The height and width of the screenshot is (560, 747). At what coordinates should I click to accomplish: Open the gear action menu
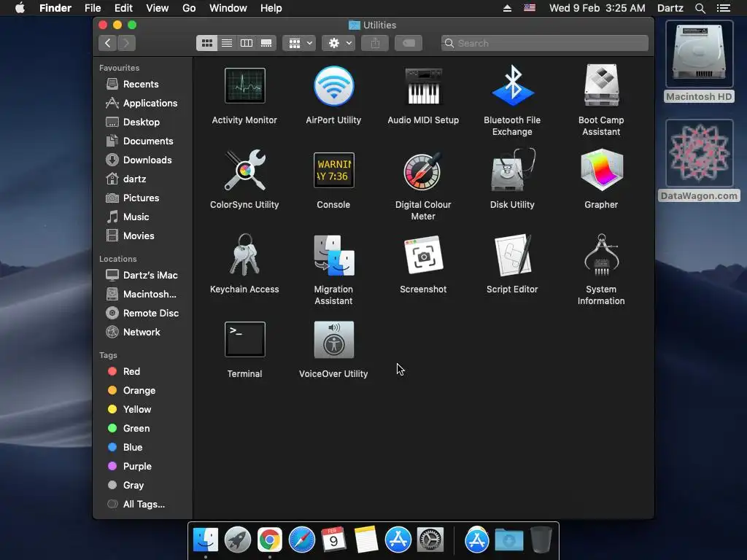[338, 43]
